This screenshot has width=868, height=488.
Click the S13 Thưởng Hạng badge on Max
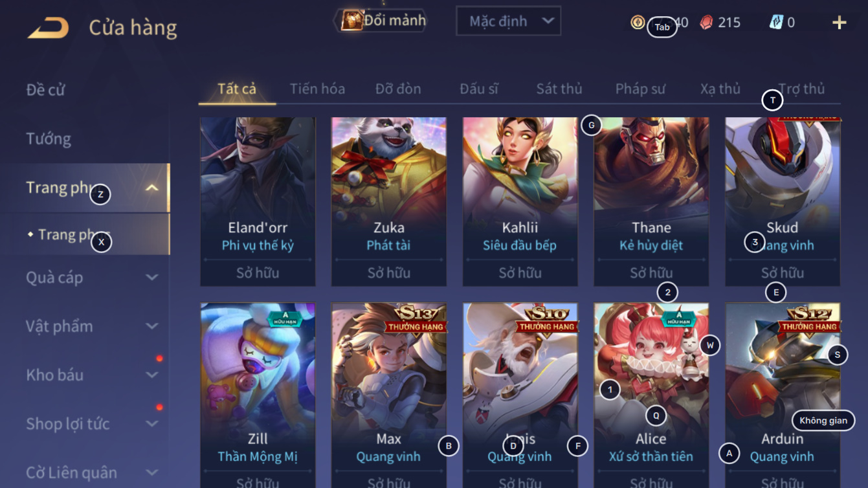415,318
